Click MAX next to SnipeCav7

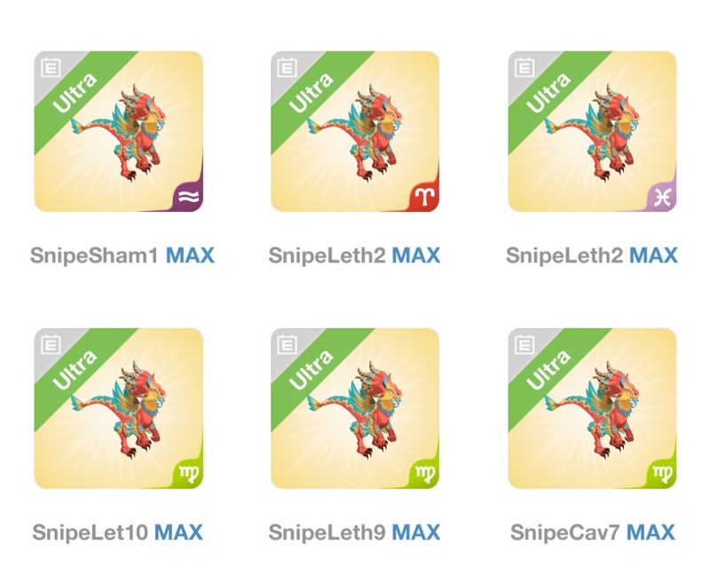click(x=651, y=532)
